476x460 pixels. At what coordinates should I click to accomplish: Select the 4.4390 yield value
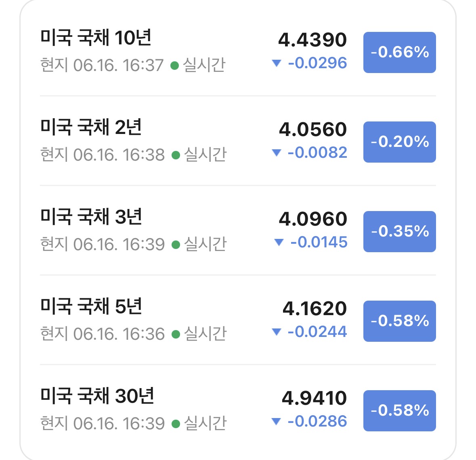[312, 40]
